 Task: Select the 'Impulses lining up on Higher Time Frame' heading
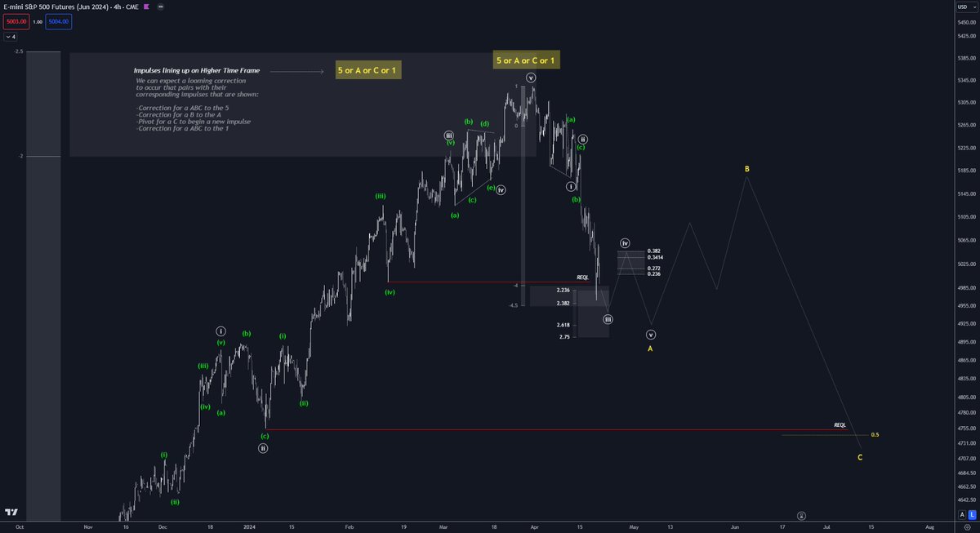[x=197, y=71]
